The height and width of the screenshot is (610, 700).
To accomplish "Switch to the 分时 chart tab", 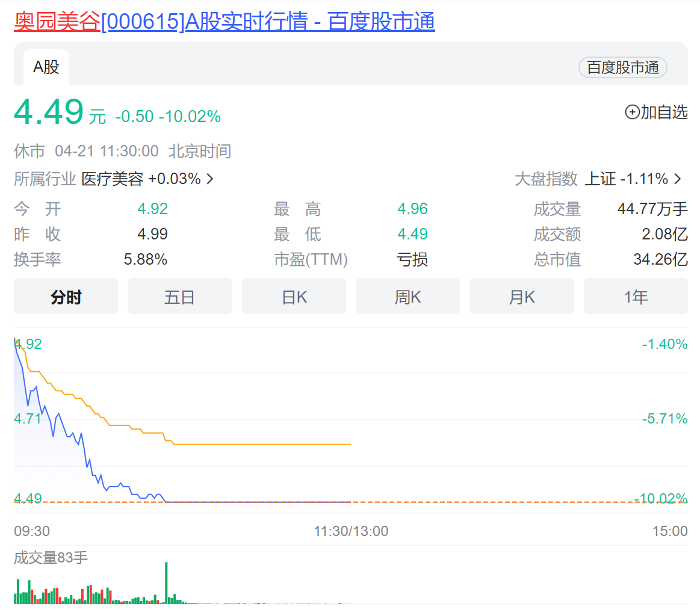I will [x=66, y=297].
